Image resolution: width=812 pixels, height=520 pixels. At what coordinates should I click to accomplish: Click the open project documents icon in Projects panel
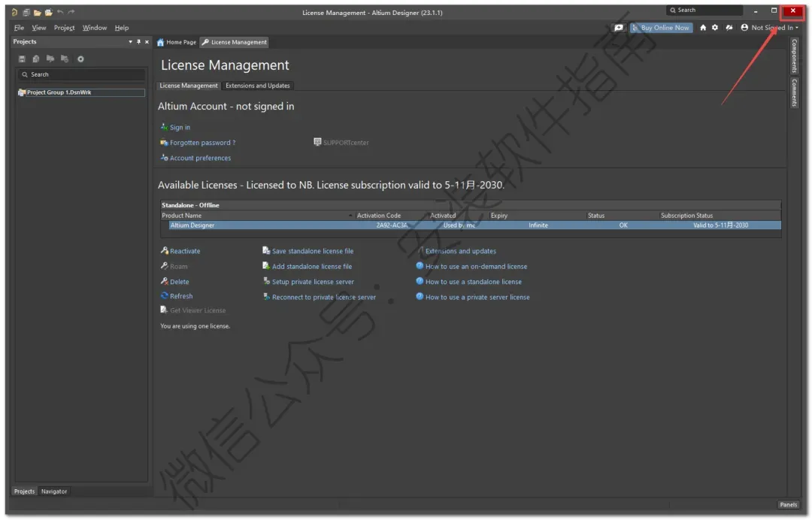coord(50,59)
